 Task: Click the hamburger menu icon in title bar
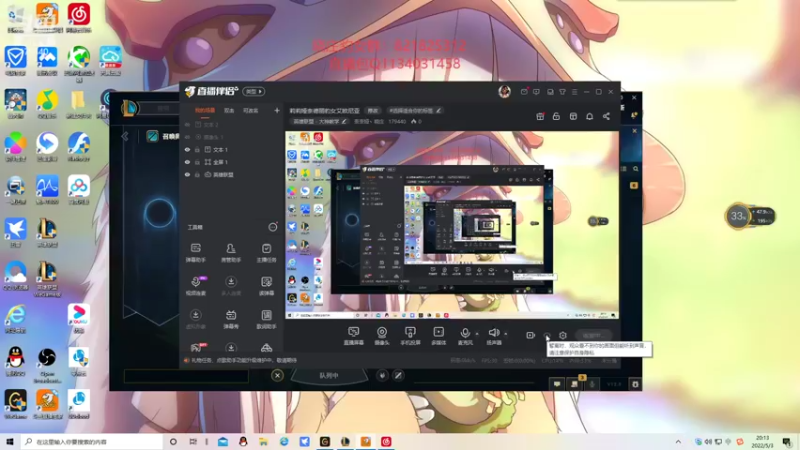coord(574,92)
